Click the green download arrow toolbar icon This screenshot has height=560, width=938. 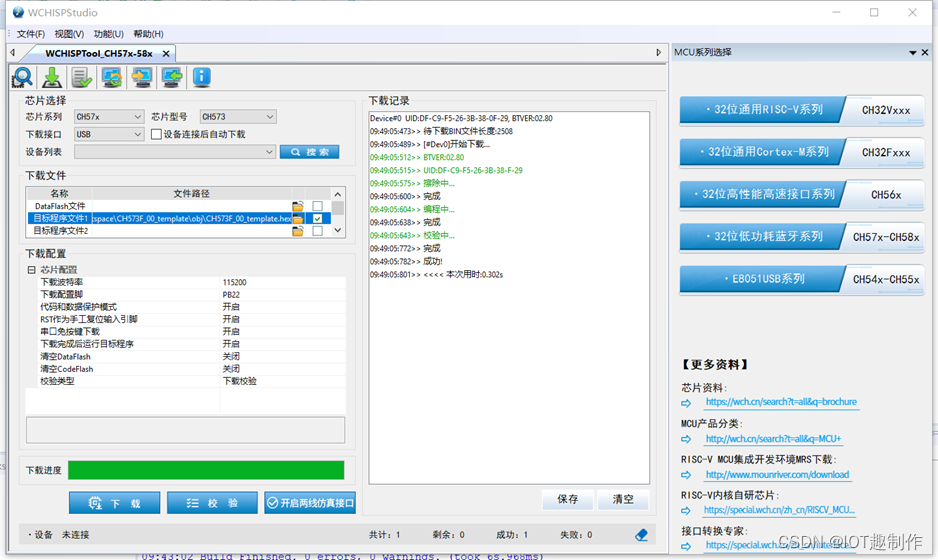tap(52, 77)
